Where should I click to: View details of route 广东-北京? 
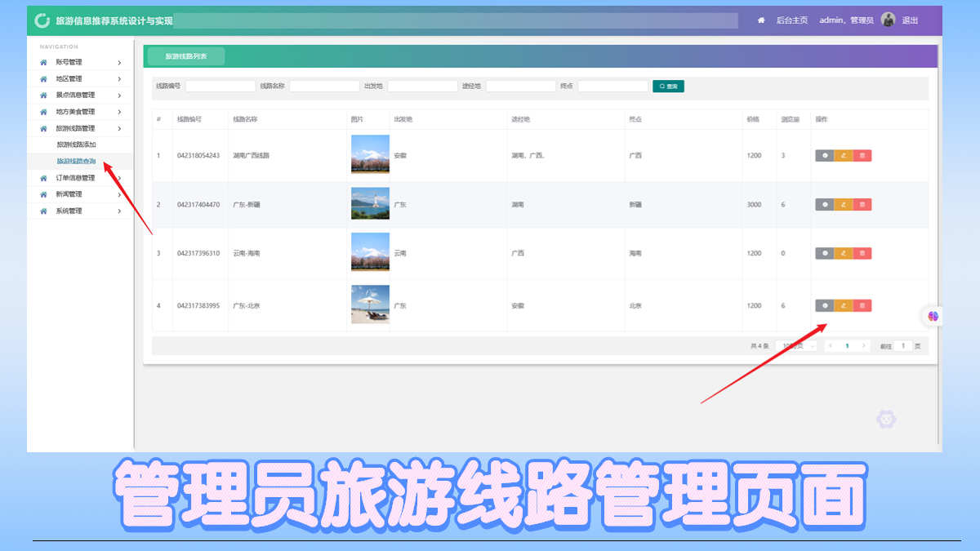[x=825, y=306]
